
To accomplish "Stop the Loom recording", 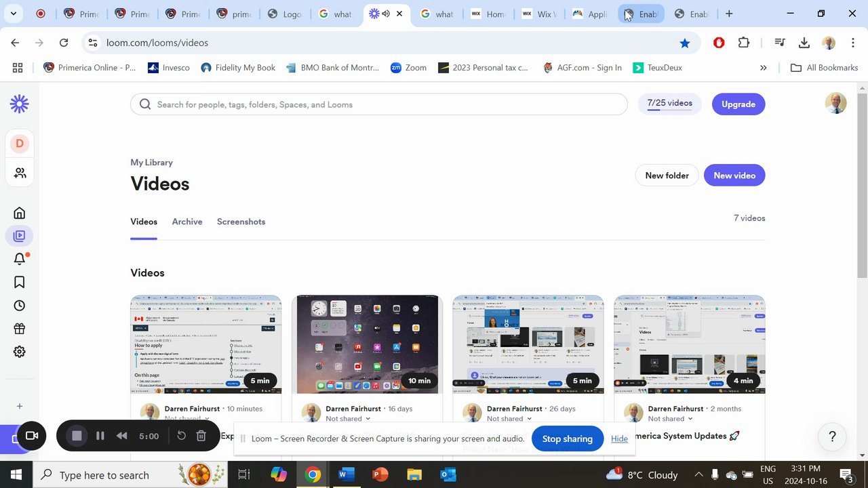I will [x=77, y=436].
